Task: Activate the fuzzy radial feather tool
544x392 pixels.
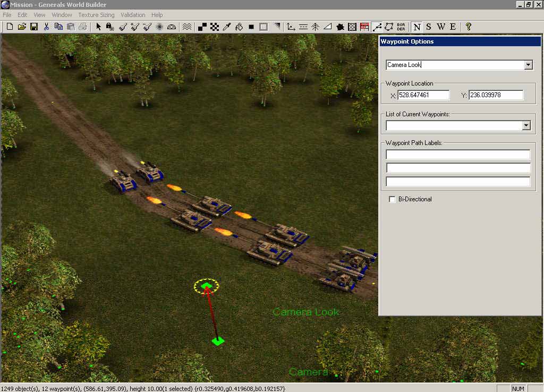Action: point(159,27)
